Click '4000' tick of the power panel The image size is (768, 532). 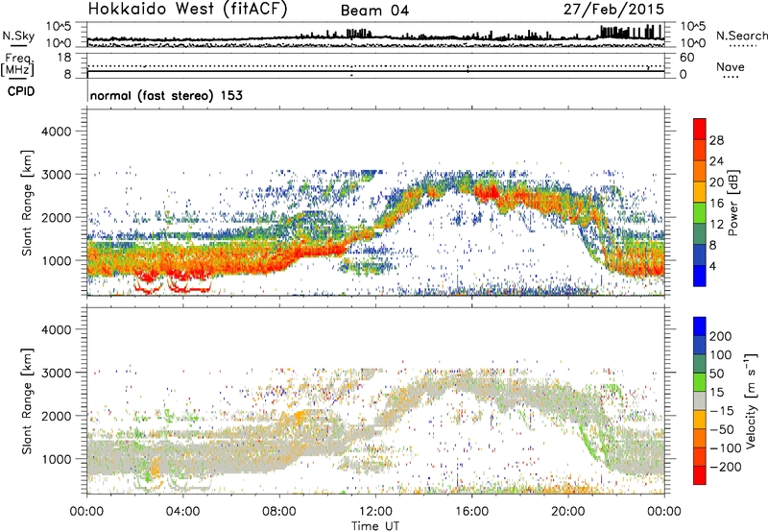pyautogui.click(x=57, y=132)
